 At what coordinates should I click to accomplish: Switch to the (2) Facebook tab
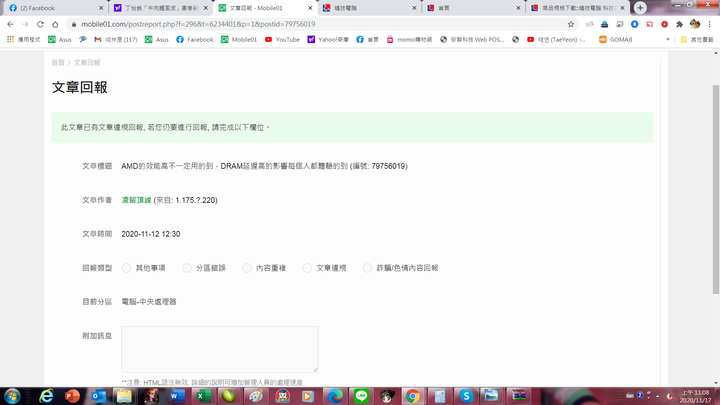point(55,8)
